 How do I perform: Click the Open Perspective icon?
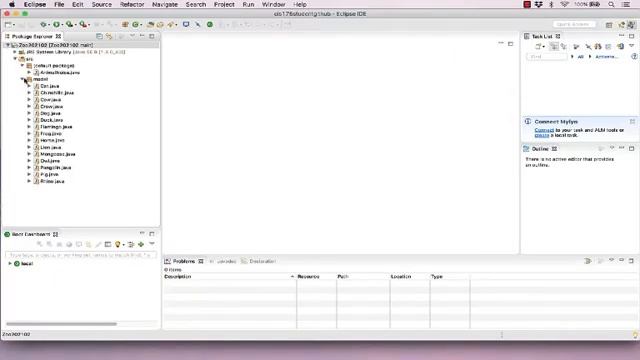[x=609, y=25]
